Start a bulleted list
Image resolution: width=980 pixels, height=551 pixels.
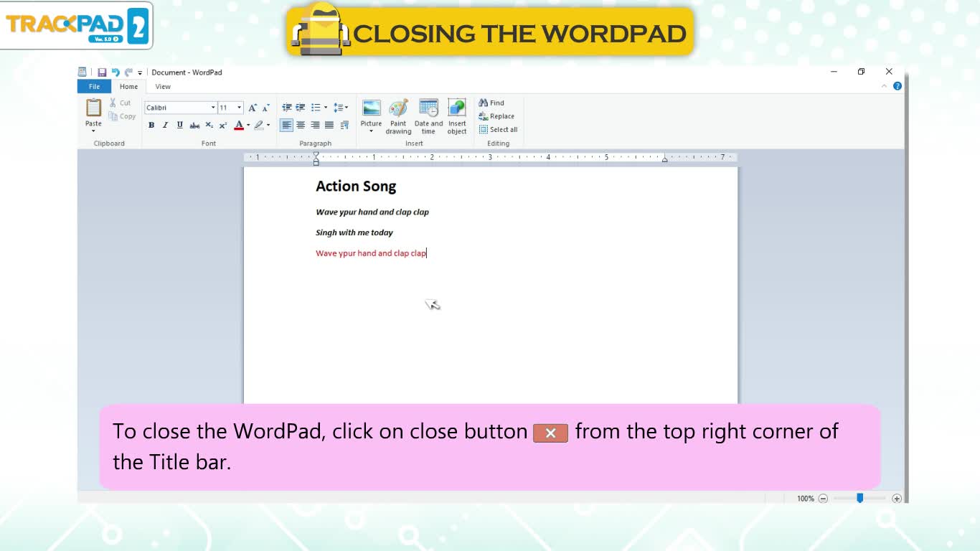316,108
